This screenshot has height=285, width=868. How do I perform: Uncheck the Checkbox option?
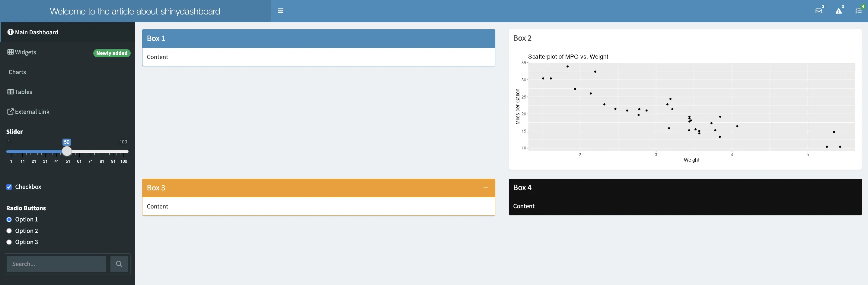coord(9,187)
